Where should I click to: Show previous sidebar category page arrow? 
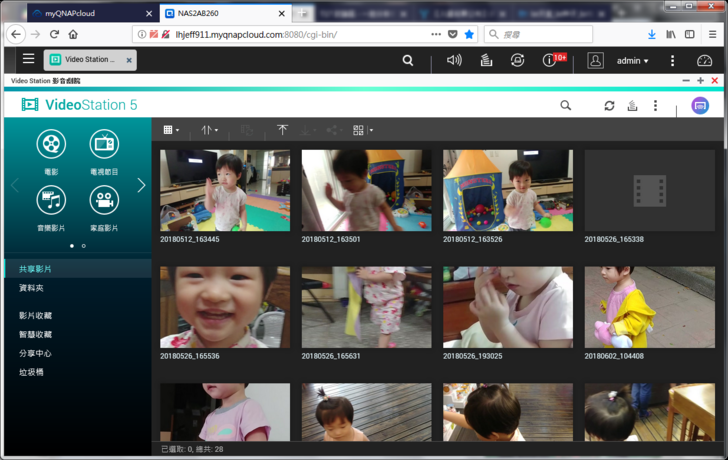(x=15, y=185)
